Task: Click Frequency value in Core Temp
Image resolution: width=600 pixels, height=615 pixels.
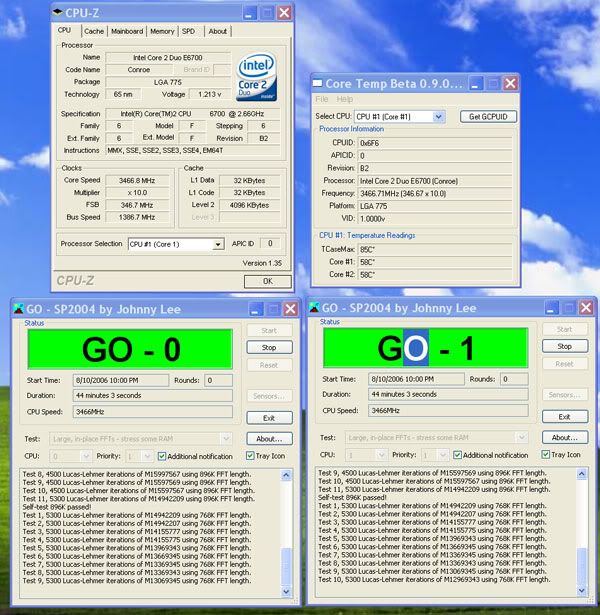Action: tap(435, 193)
